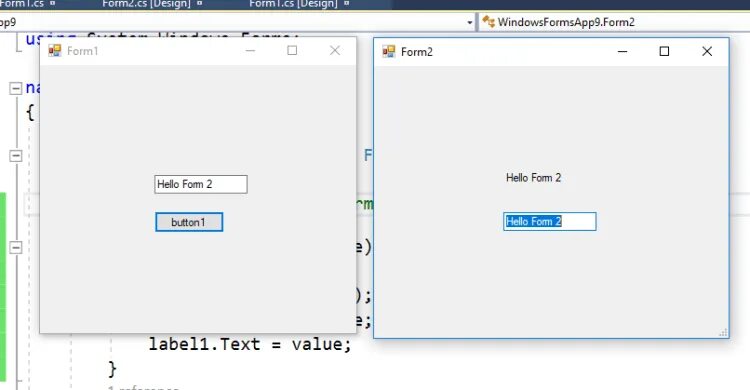This screenshot has height=390, width=750.
Task: Collapse the outlining block above the label1.Text line
Action: coord(16,247)
